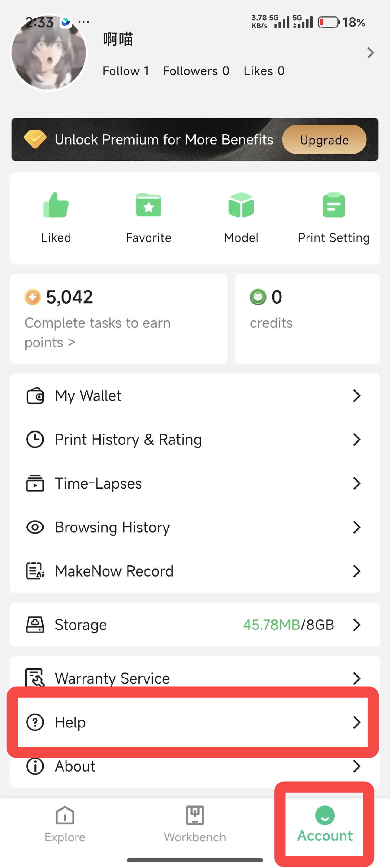The height and width of the screenshot is (868, 390).
Task: Tap the My Wallet icon
Action: point(35,396)
